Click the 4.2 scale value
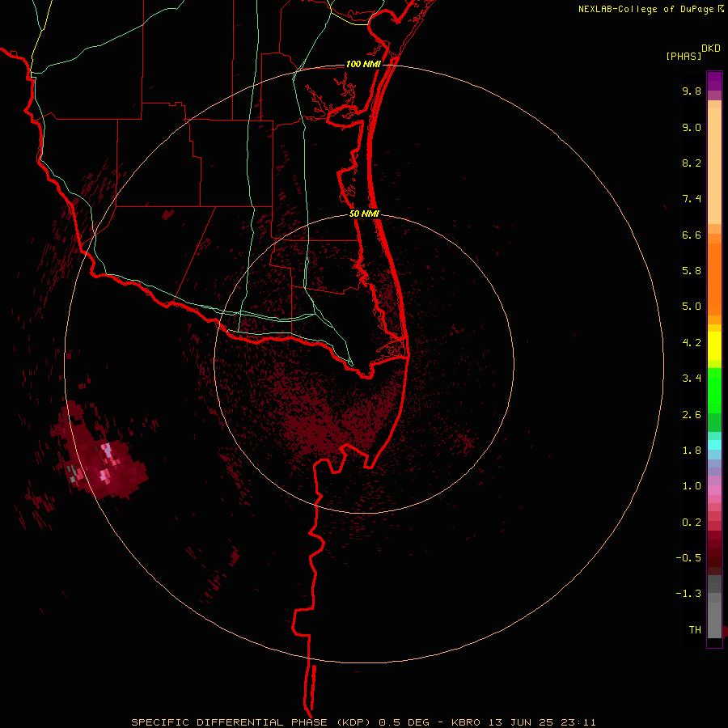The image size is (728, 728). tap(692, 343)
